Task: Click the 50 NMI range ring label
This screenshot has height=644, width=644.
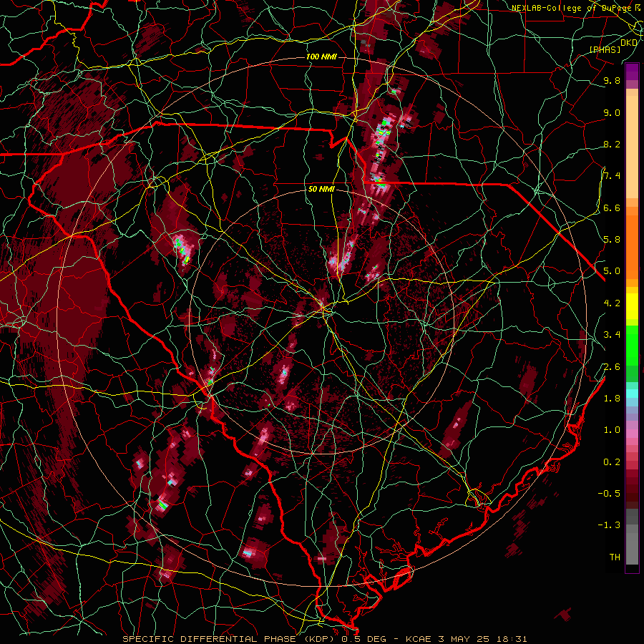Action: click(321, 189)
